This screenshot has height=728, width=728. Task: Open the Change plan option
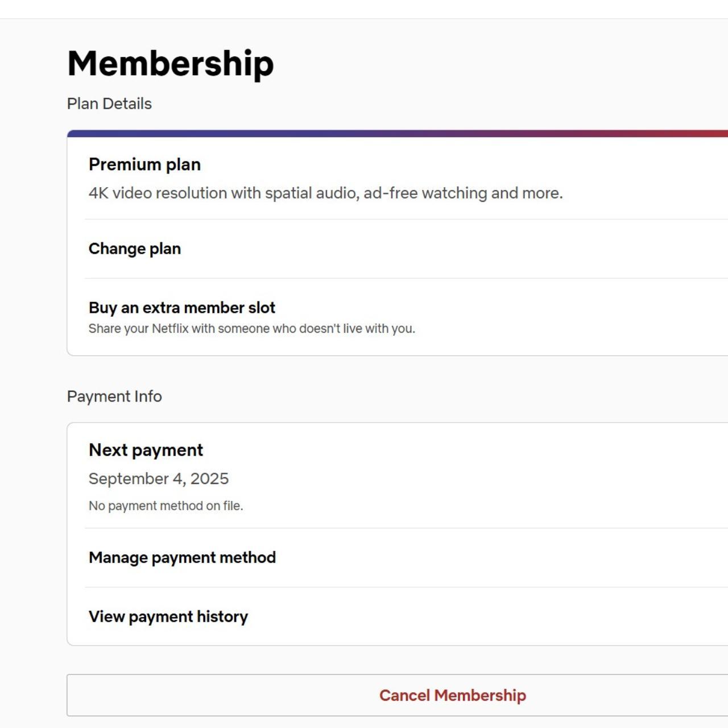134,249
